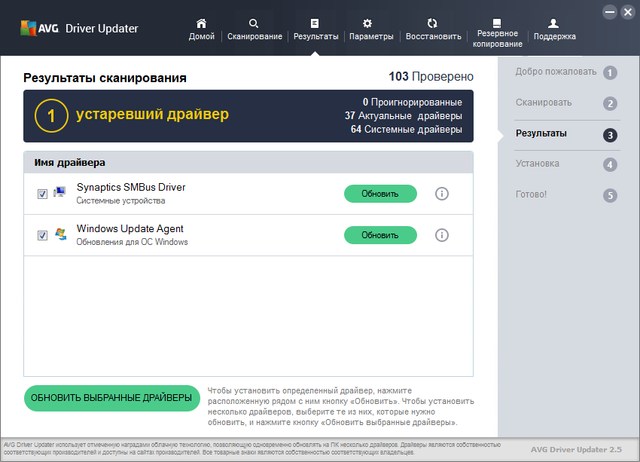The width and height of the screenshot is (640, 462).
Task: Click the Имя драйвера column header
Action: click(69, 162)
